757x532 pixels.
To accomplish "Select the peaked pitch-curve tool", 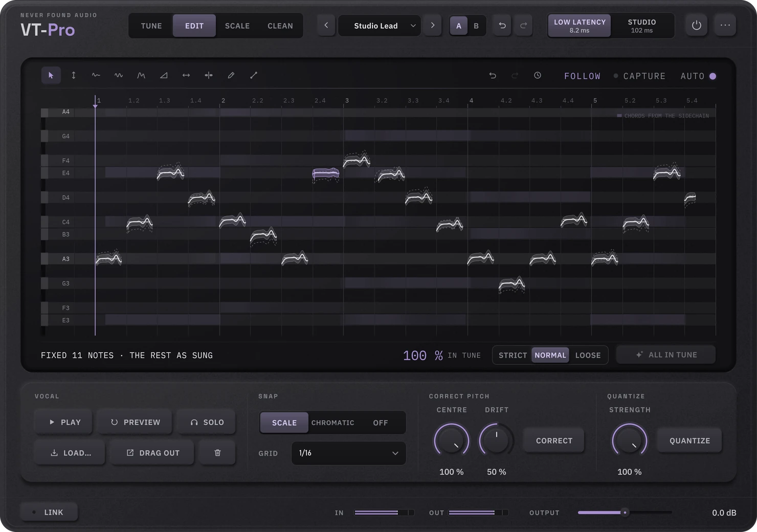I will pos(141,76).
